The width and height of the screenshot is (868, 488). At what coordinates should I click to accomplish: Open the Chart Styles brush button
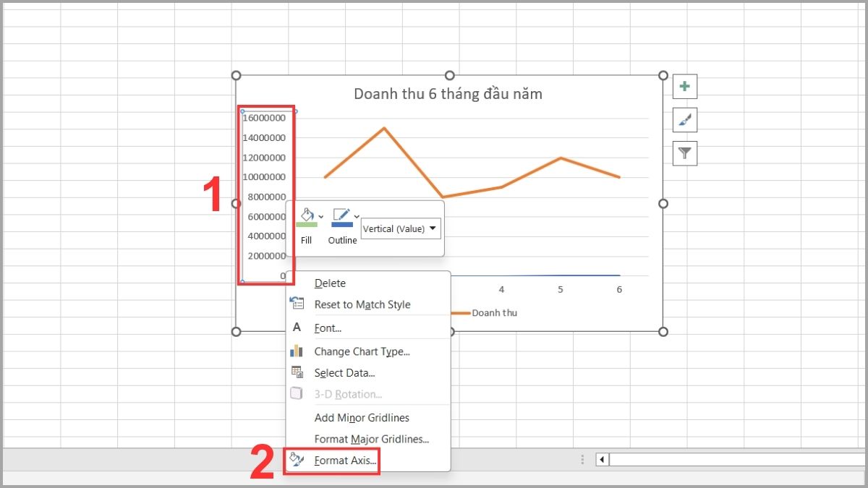(685, 120)
